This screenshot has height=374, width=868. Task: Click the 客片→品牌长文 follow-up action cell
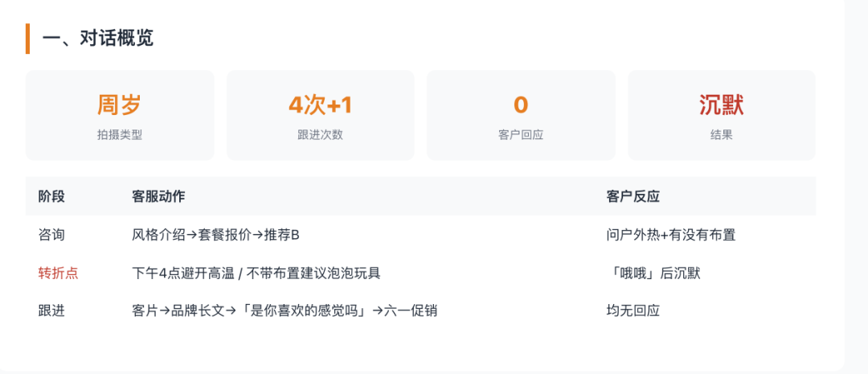[285, 310]
